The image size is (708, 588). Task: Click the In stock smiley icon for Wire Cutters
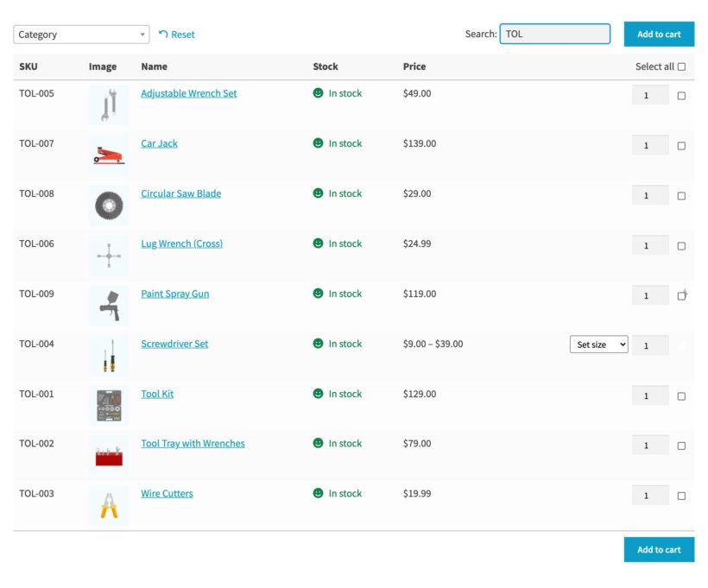tap(318, 493)
